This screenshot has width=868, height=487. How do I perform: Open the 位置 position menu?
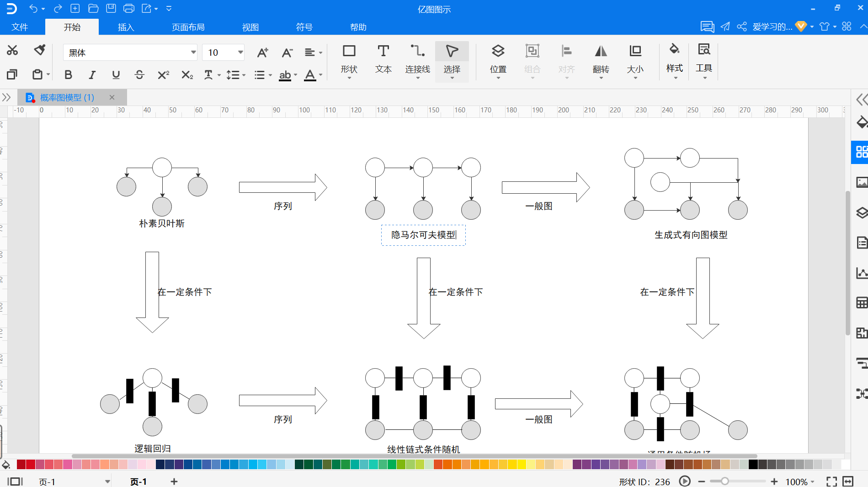click(x=498, y=60)
